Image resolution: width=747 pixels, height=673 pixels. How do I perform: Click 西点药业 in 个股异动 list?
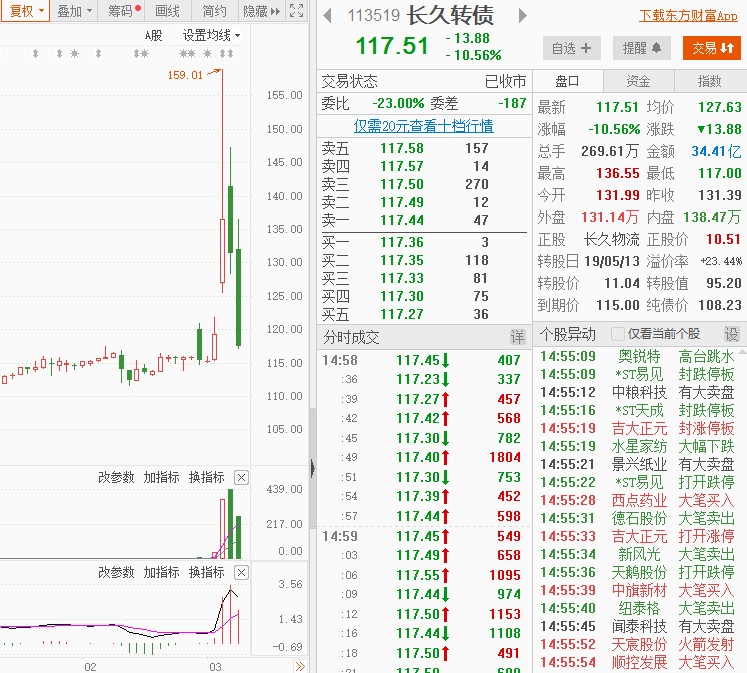coord(639,500)
